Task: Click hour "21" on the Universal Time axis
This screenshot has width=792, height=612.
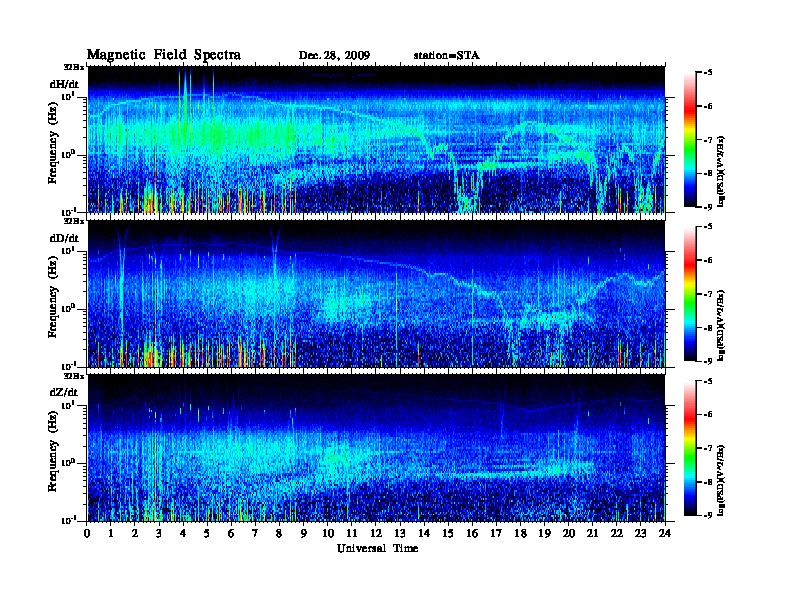Action: pyautogui.click(x=592, y=533)
